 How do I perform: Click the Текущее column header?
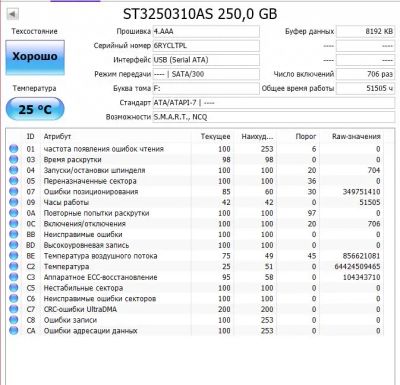215,136
